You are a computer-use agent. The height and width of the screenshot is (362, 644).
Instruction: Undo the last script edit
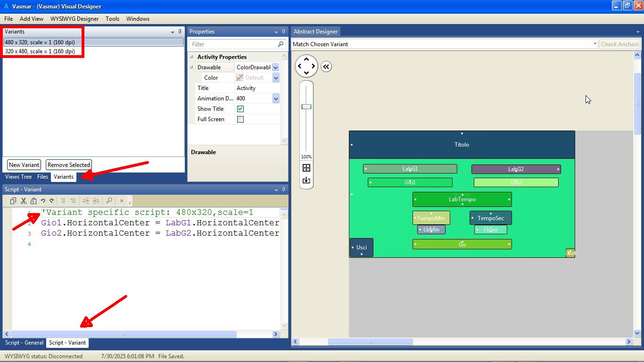click(43, 201)
